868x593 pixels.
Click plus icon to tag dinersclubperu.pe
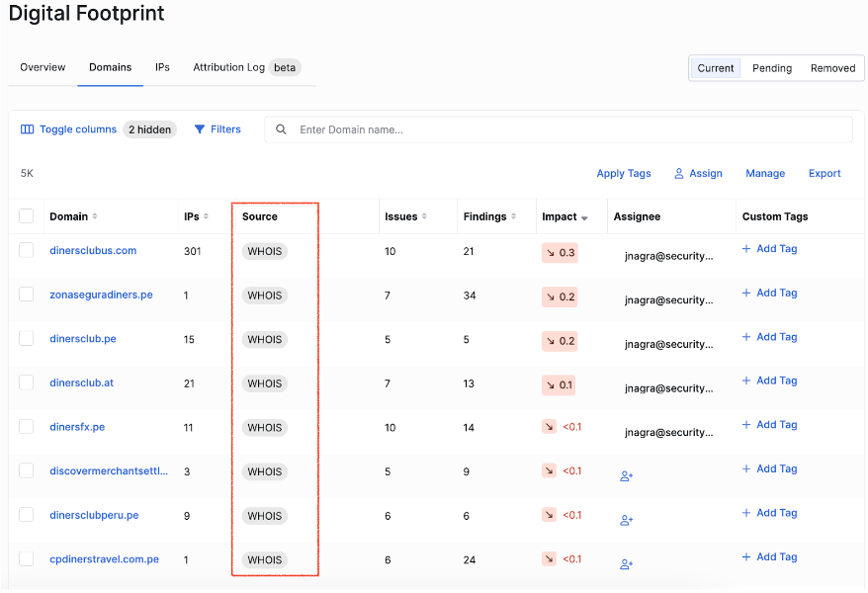[x=746, y=513]
